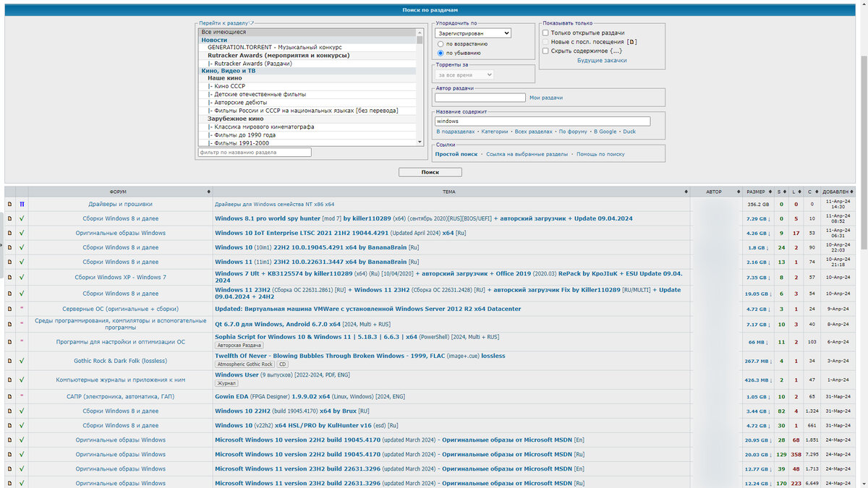The width and height of the screenshot is (868, 488).
Task: Search via the Duck link
Action: coord(629,132)
